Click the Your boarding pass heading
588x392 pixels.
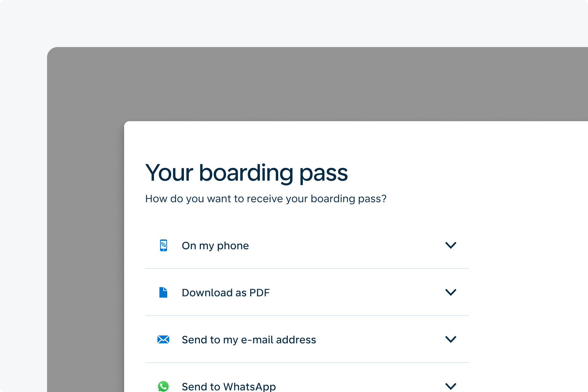coord(247,172)
